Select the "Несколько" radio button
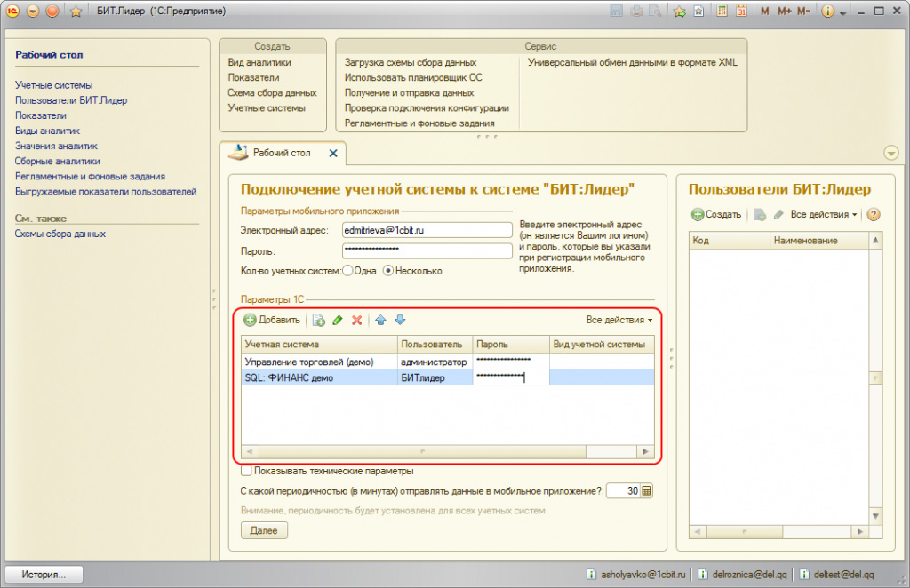The width and height of the screenshot is (910, 588). [x=388, y=271]
